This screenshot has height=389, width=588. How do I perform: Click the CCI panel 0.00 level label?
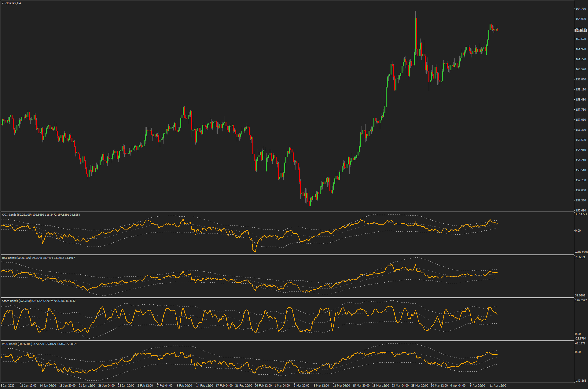578,231
